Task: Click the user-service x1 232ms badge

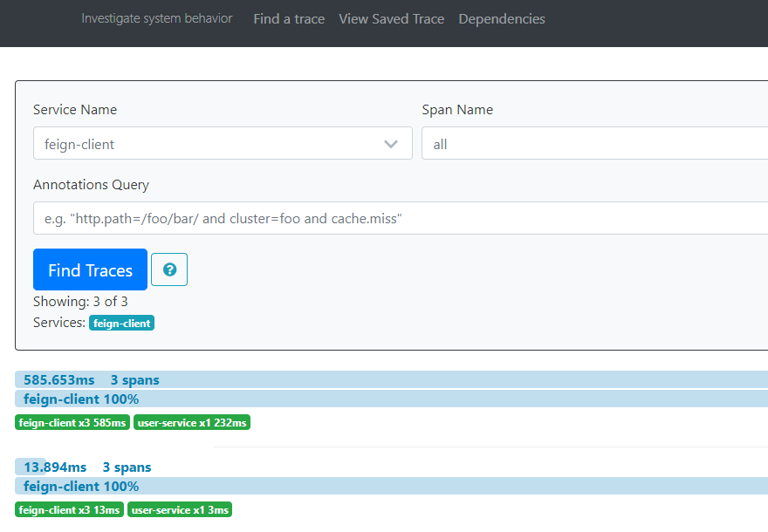Action: pyautogui.click(x=192, y=422)
